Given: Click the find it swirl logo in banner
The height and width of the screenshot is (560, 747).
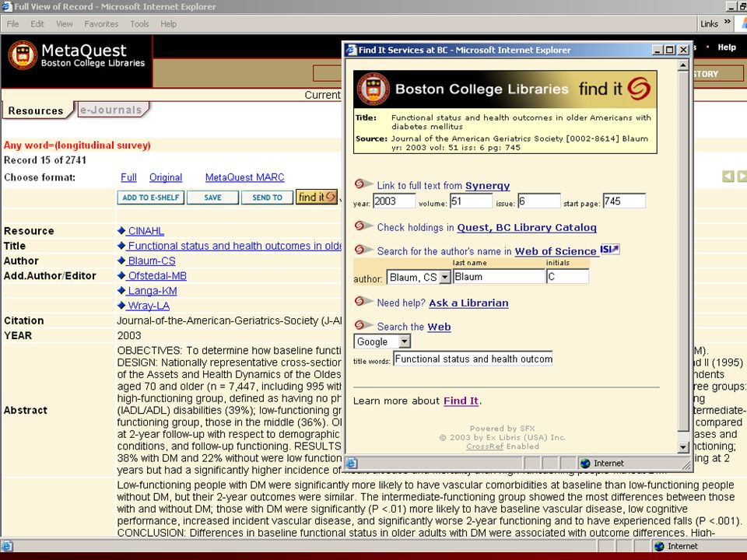Looking at the screenshot, I should pos(638,89).
